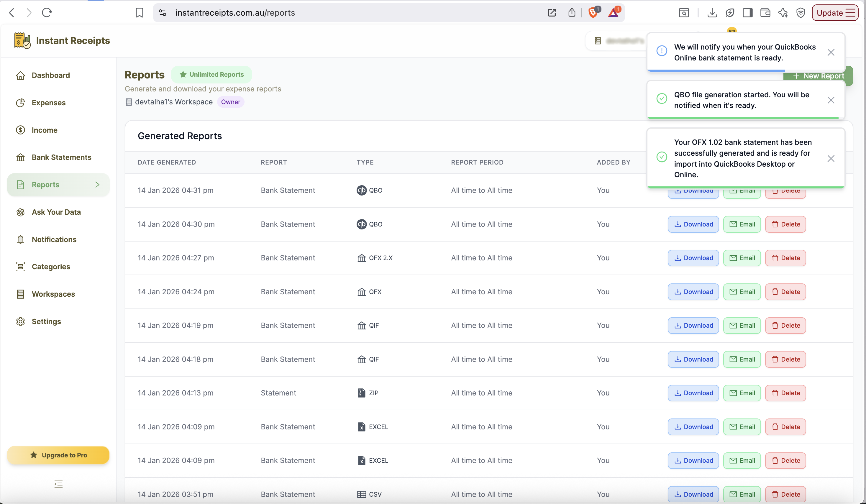Click New Report button
Image resolution: width=866 pixels, height=504 pixels.
click(818, 76)
